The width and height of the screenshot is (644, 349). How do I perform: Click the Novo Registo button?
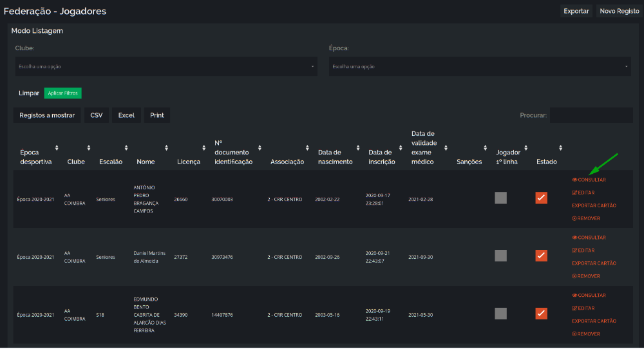[x=620, y=11]
